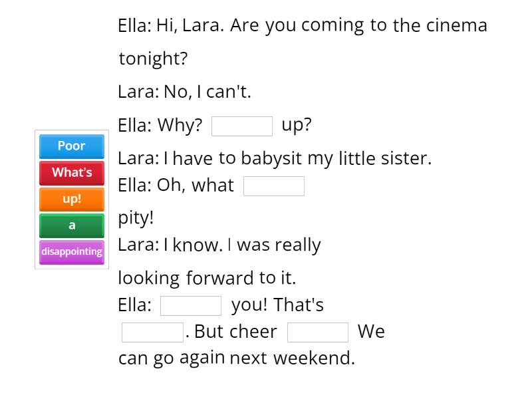Screen dimensions: 532x399
Task: Pick the blue 'Poor' word tile
Action: [x=71, y=146]
